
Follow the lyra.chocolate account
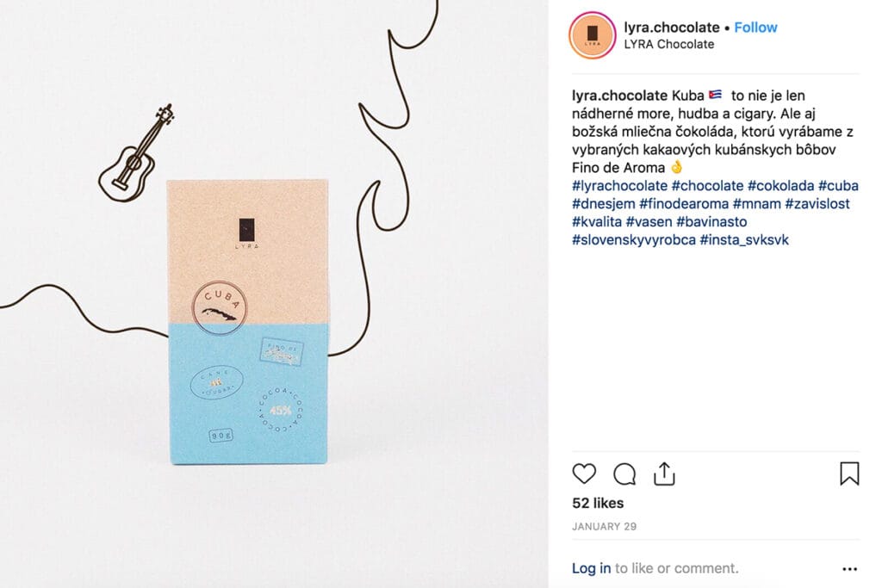(755, 27)
